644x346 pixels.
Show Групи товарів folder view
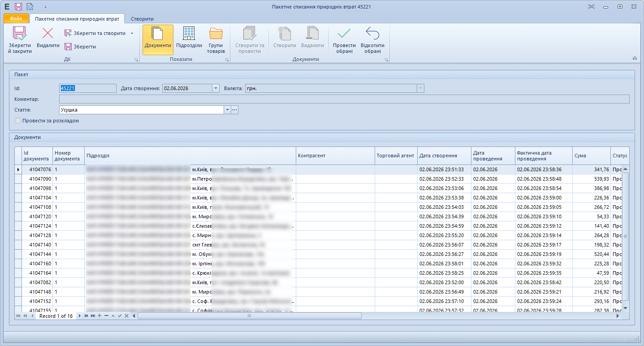[216, 40]
